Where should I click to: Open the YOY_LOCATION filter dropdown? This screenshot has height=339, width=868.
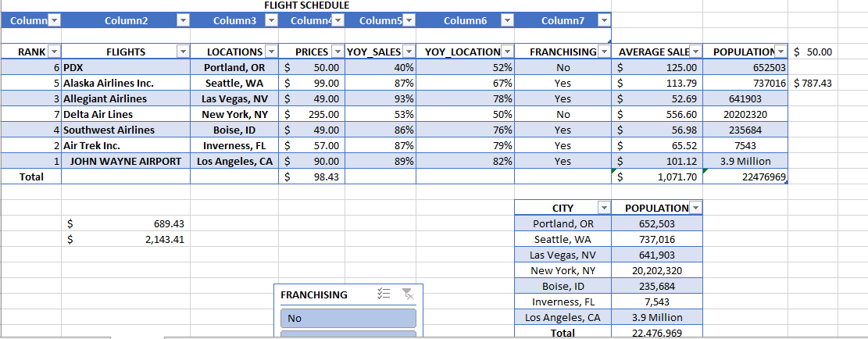tap(507, 52)
